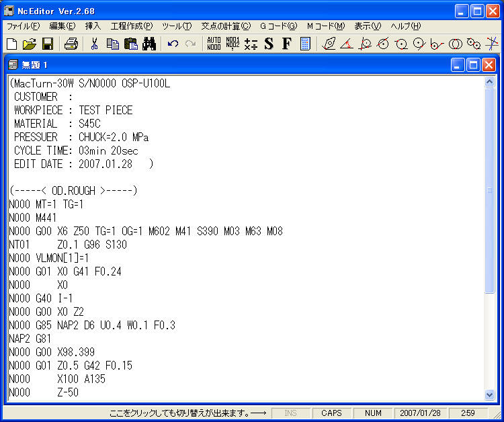Open the Gコード(G) menu
Viewport: 504px width, 422px height.
tap(279, 26)
